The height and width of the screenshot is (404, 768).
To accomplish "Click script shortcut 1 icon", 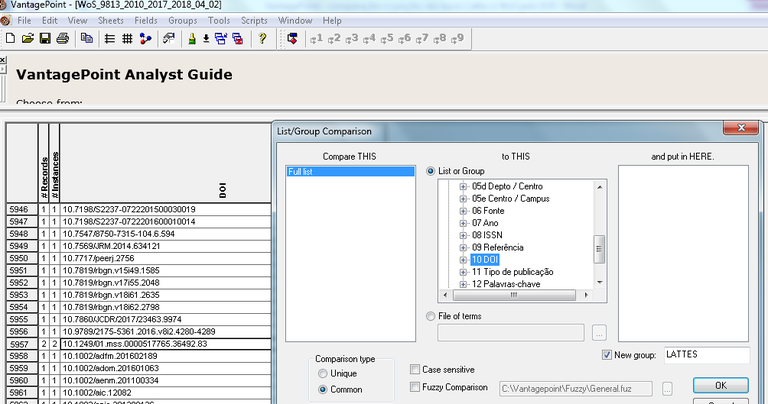I will coord(316,38).
